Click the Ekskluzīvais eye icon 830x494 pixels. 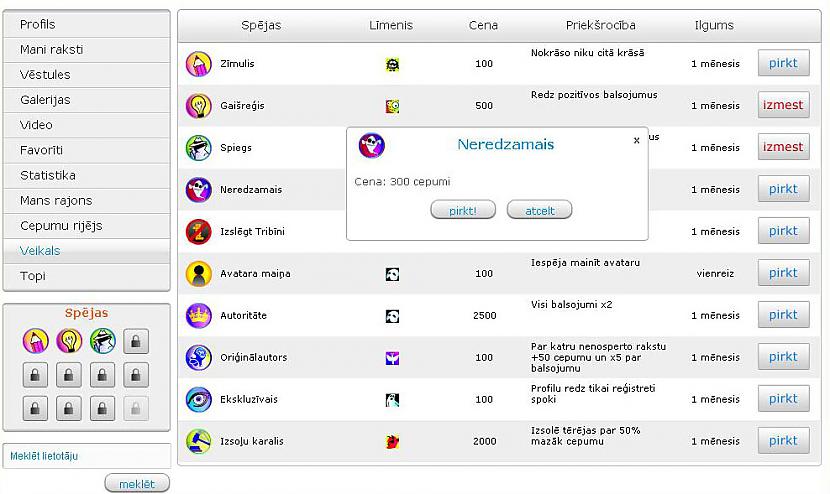pos(199,399)
